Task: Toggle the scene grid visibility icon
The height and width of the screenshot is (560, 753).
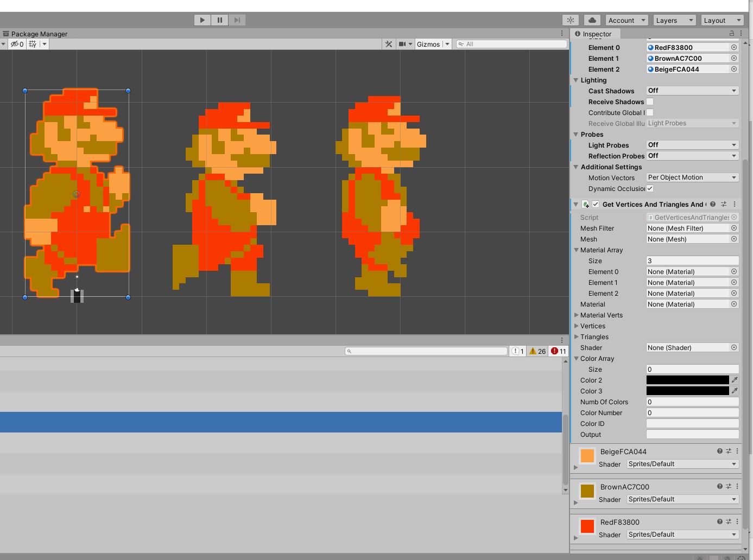Action: [x=33, y=44]
